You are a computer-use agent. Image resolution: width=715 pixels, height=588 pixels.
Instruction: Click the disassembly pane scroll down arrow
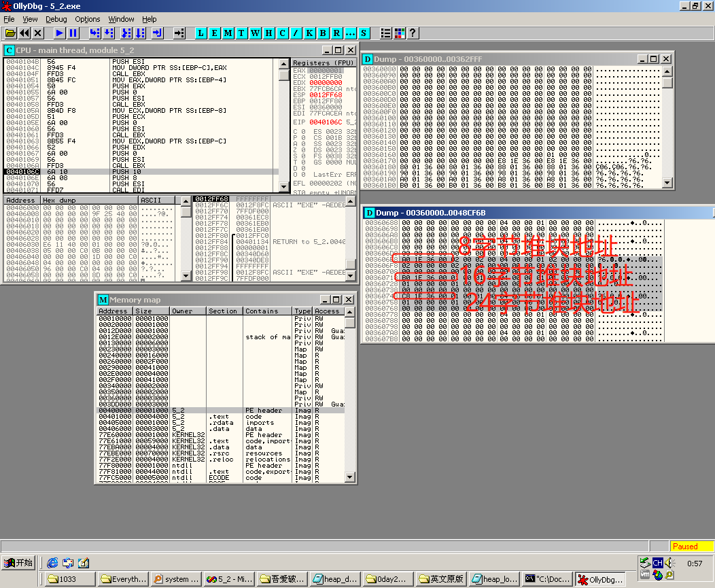[x=283, y=186]
